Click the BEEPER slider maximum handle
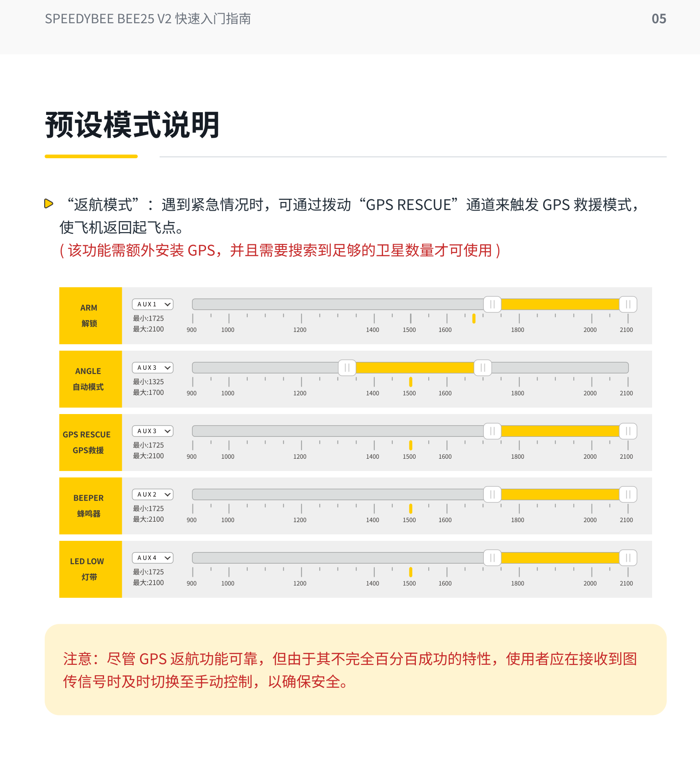 628,494
